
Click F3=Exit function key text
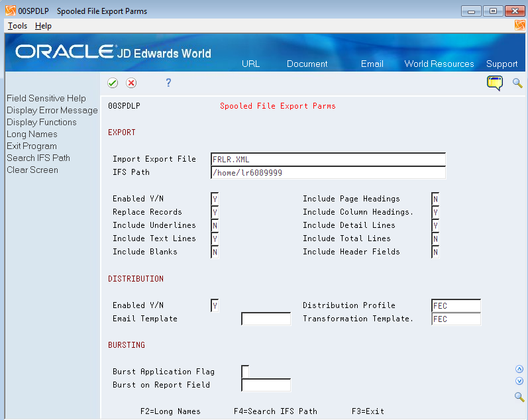tap(368, 411)
